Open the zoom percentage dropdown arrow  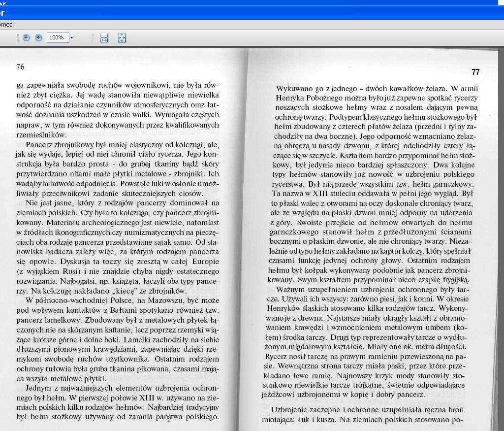(72, 37)
